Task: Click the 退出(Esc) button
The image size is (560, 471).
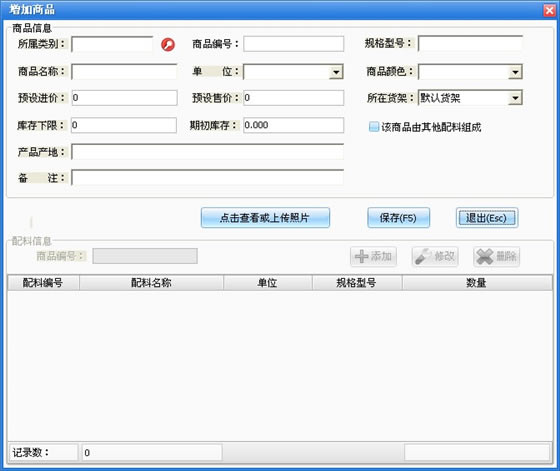Action: (x=487, y=218)
